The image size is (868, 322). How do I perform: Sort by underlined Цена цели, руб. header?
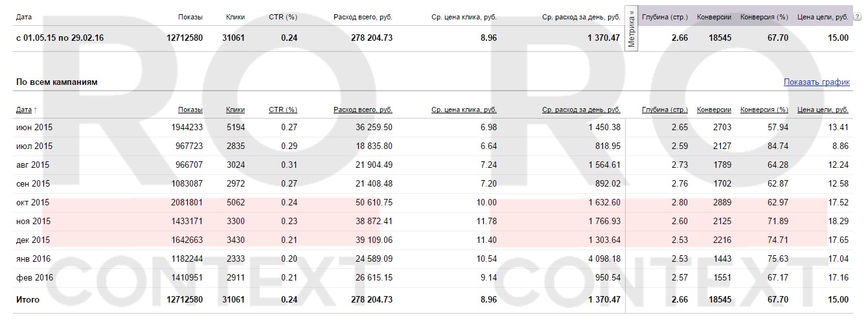823,110
